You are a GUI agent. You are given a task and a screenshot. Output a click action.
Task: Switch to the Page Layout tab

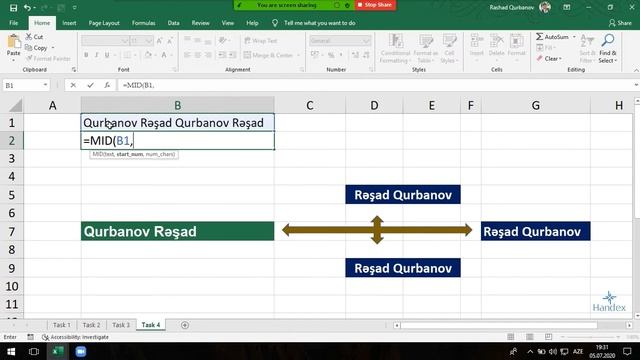click(104, 23)
